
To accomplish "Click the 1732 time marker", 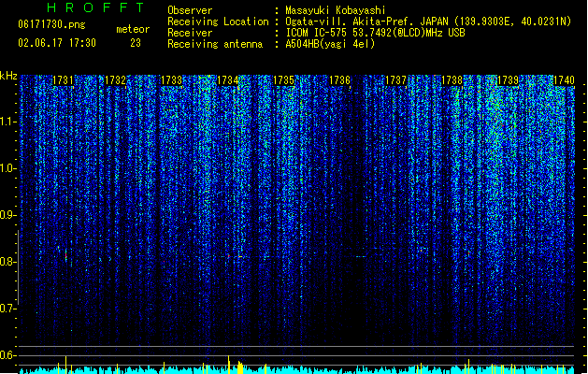I will [115, 80].
